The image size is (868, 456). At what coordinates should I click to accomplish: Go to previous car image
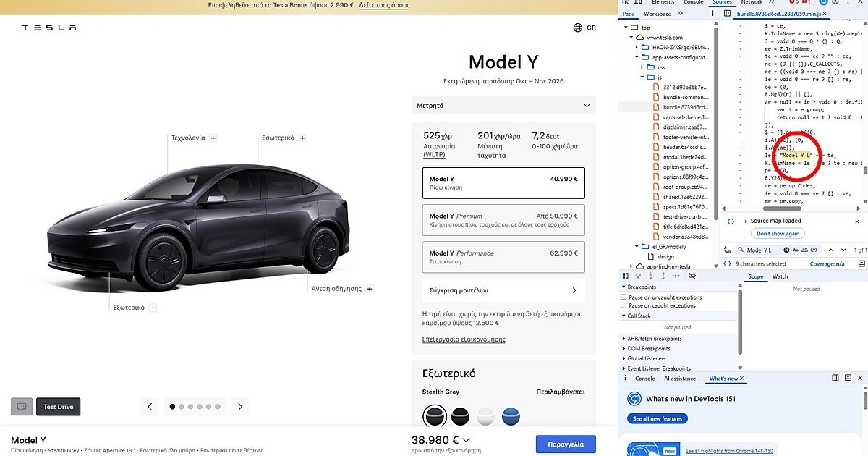pos(150,407)
